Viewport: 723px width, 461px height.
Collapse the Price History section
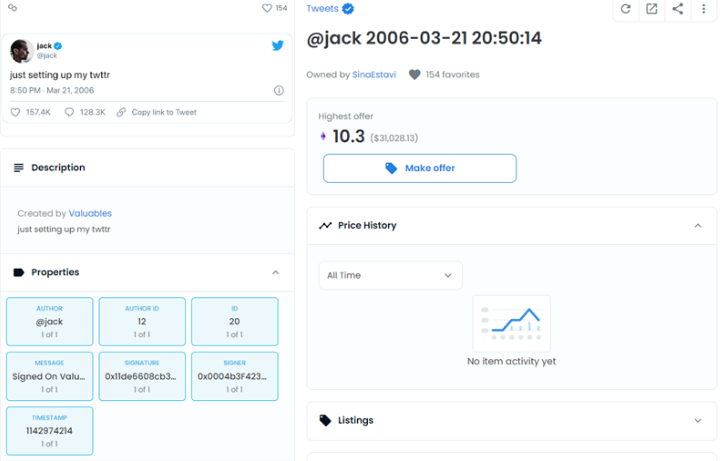pyautogui.click(x=698, y=225)
